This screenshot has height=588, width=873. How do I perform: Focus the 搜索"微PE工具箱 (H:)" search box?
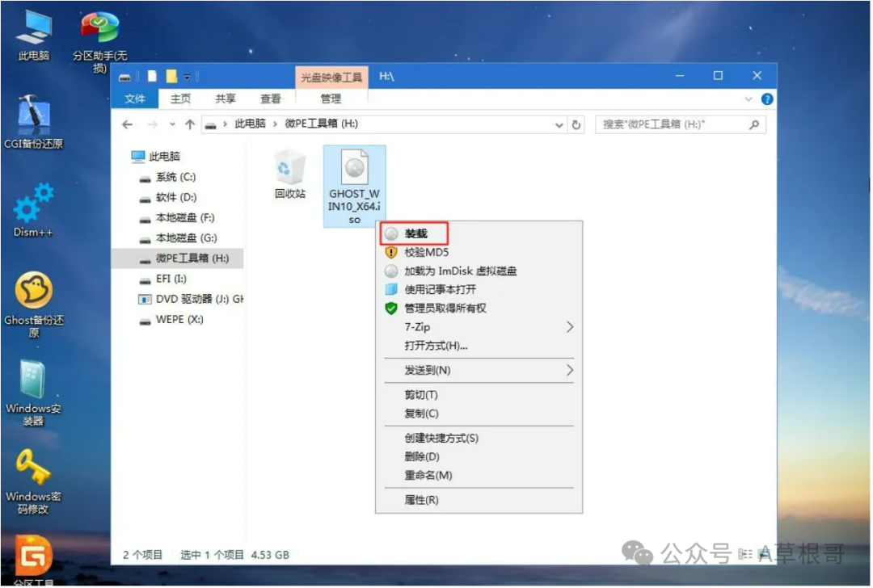point(680,124)
